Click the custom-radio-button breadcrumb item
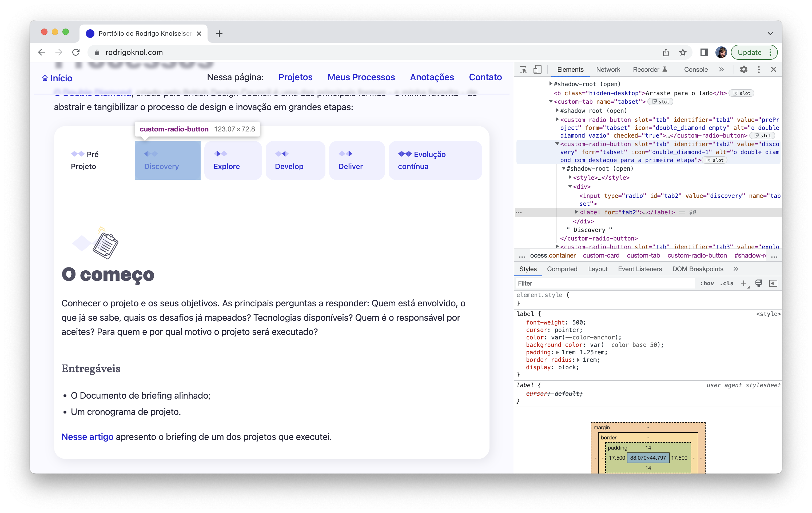The image size is (812, 513). pos(697,255)
